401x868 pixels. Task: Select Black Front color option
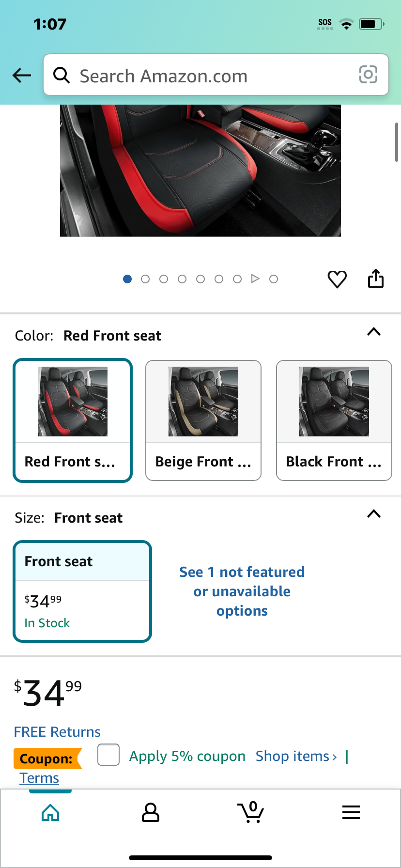tap(334, 420)
